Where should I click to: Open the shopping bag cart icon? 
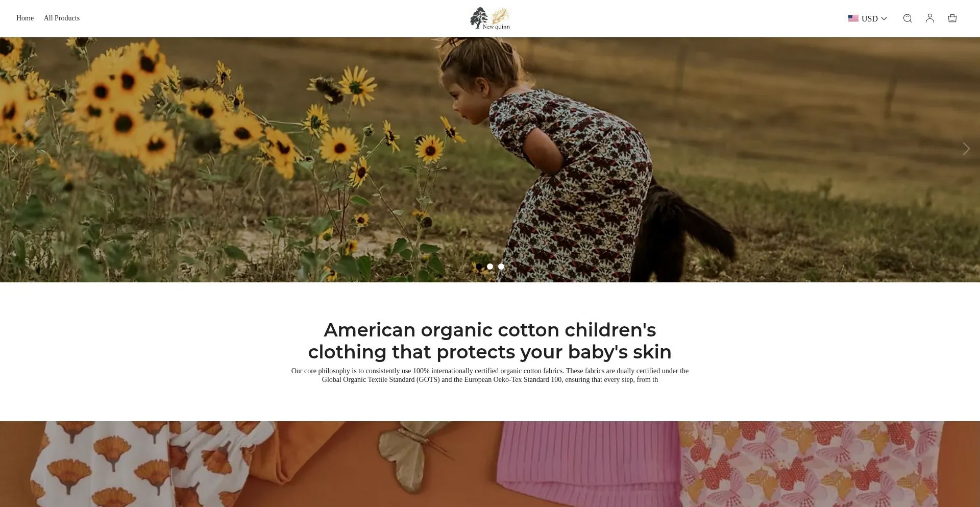(952, 18)
